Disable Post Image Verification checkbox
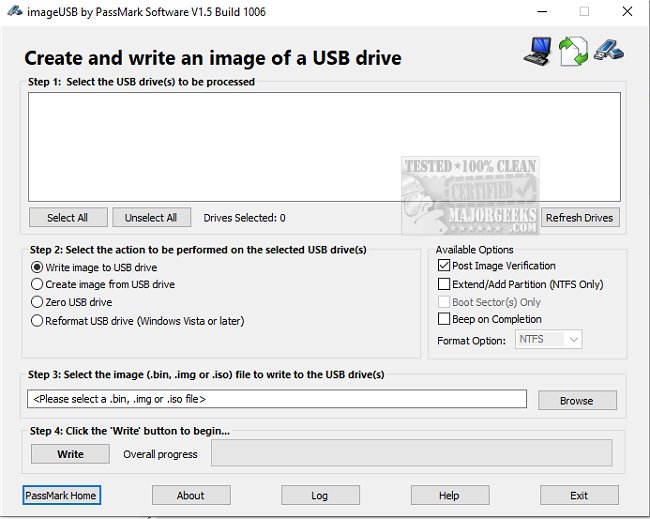650x519 pixels. [x=444, y=266]
